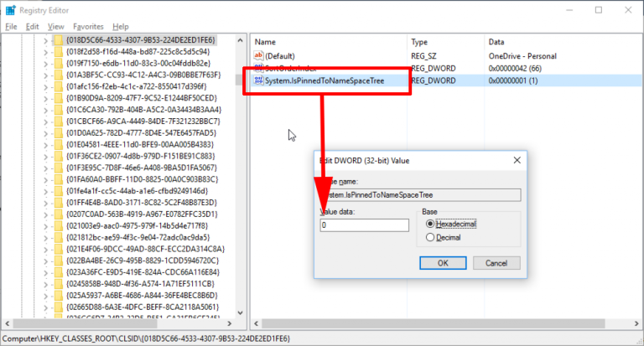Close the Edit DWORD dialog with X

518,159
